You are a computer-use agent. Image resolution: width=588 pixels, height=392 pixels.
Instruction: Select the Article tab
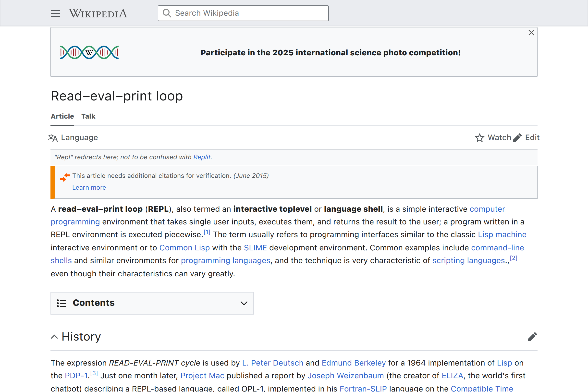click(x=62, y=116)
